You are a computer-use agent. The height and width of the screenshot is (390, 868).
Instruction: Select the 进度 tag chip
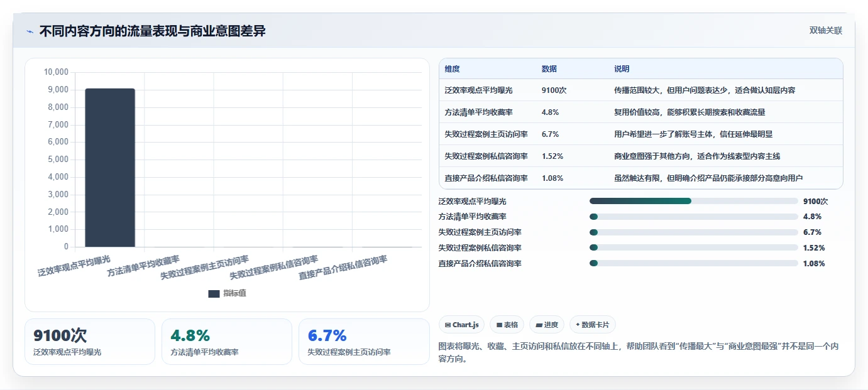click(x=547, y=325)
